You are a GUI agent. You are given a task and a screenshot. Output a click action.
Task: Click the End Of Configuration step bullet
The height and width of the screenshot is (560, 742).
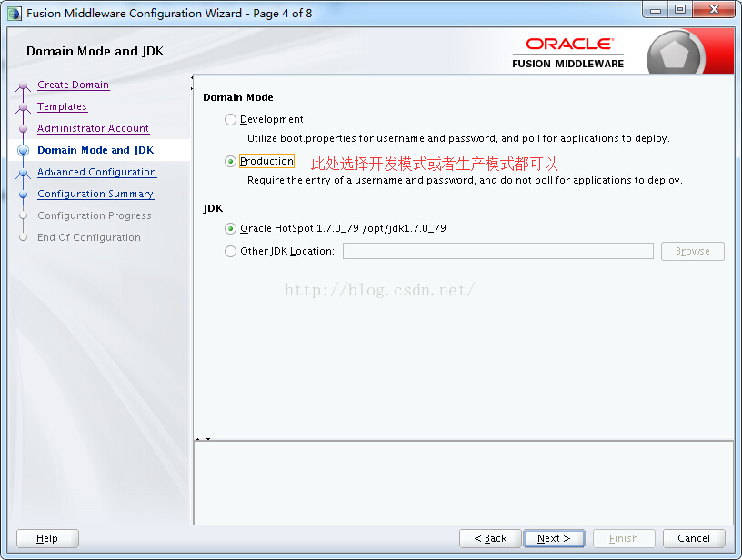[x=24, y=237]
